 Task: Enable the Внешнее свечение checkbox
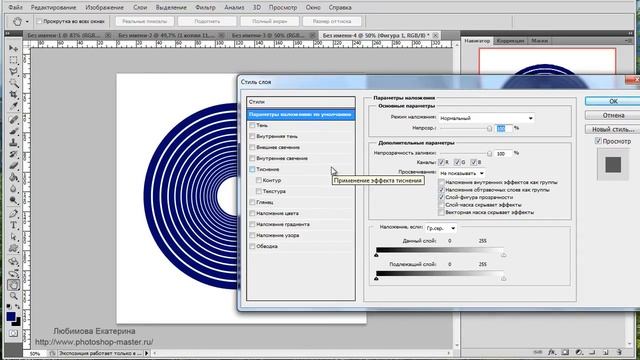pos(252,147)
